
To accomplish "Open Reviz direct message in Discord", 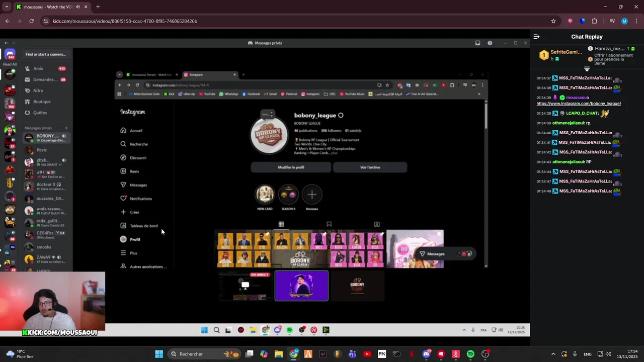I will (46, 150).
